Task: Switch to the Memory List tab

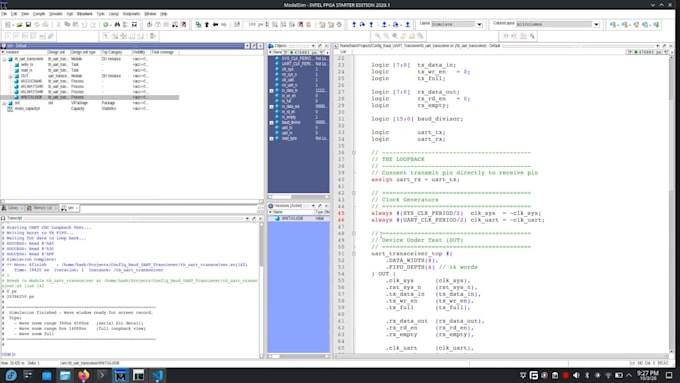Action: pos(42,208)
